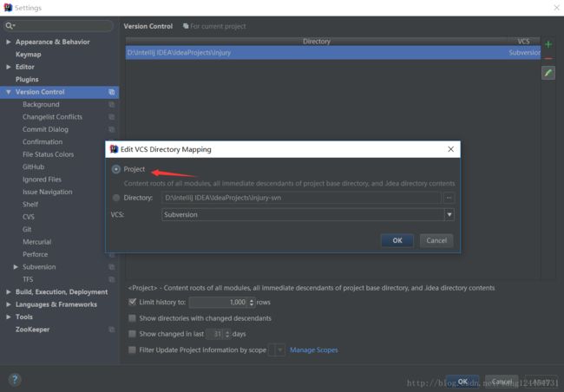Viewport: 564px width, 392px height.
Task: Select the Directory radio button
Action: (x=115, y=198)
